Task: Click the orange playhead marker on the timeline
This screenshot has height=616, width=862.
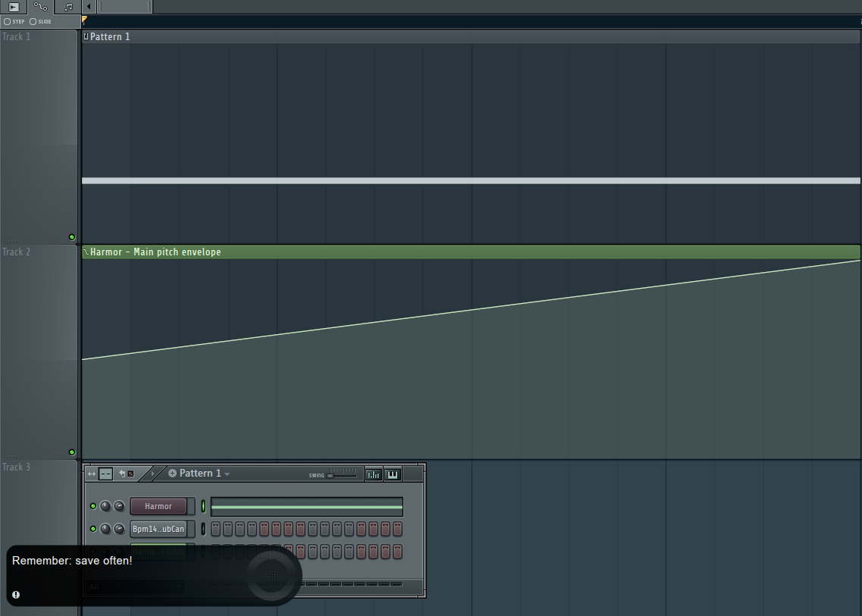Action: (x=84, y=20)
